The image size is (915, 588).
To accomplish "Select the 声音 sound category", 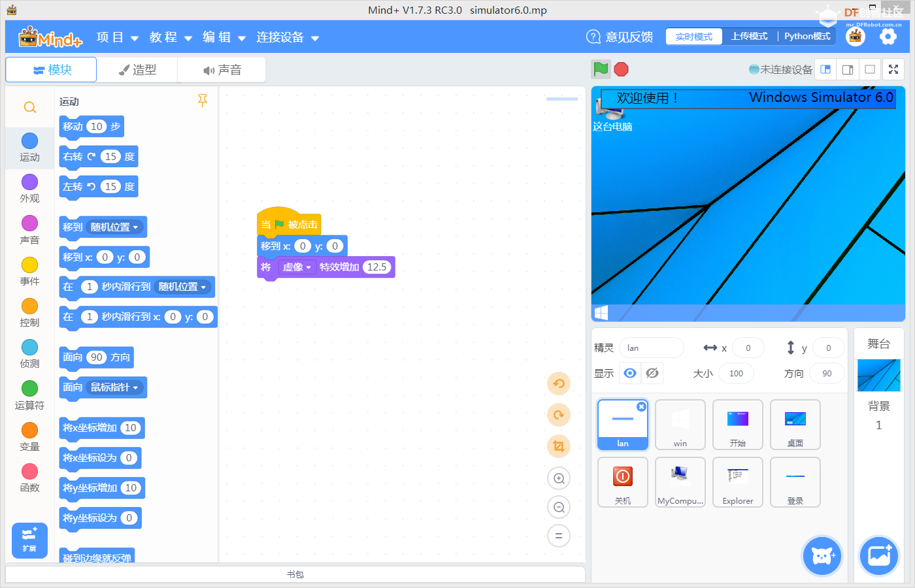I will click(29, 231).
